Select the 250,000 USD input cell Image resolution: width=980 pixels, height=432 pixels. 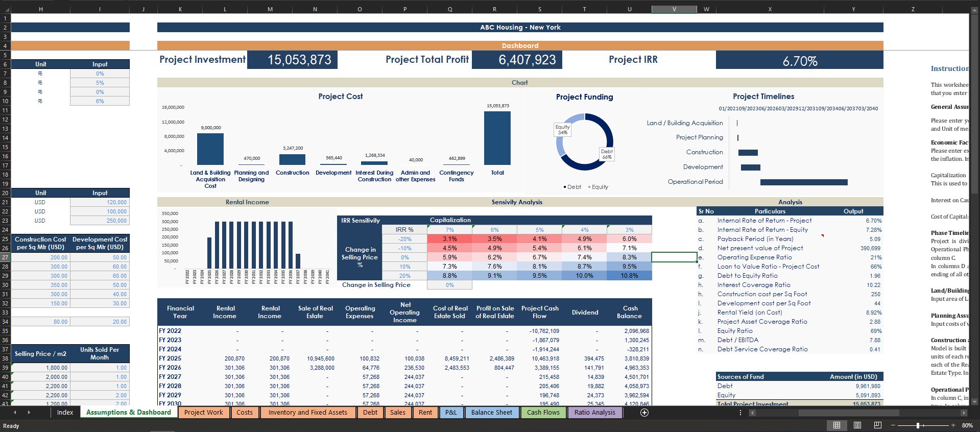pos(100,221)
